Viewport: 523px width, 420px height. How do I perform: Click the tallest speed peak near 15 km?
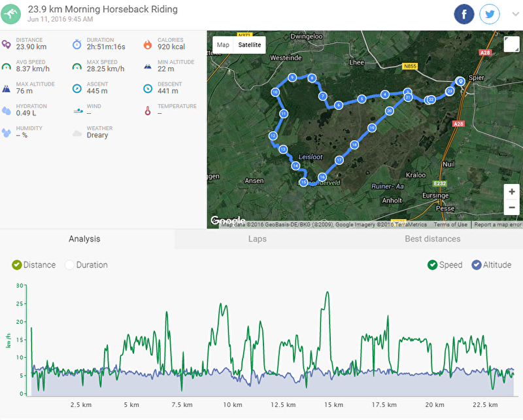[x=328, y=292]
